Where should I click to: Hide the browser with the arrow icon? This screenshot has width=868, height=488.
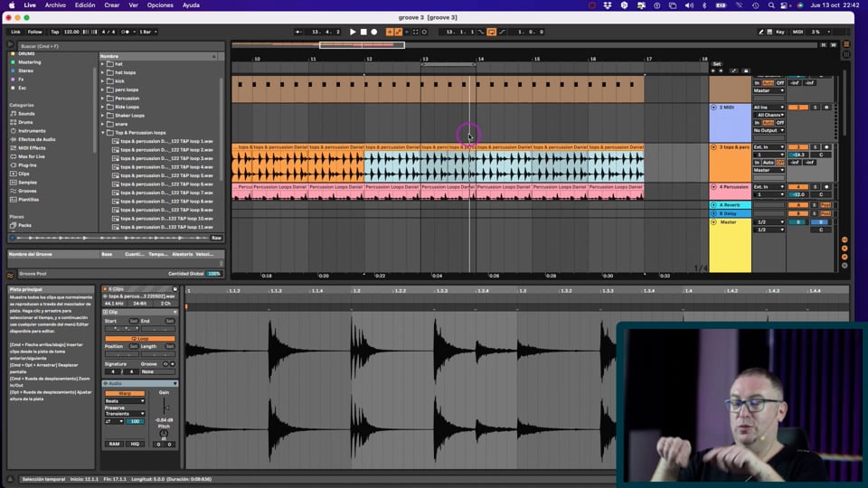11,45
